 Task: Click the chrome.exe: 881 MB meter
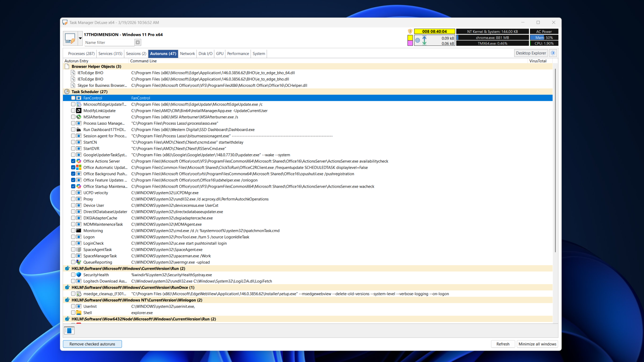click(x=492, y=38)
